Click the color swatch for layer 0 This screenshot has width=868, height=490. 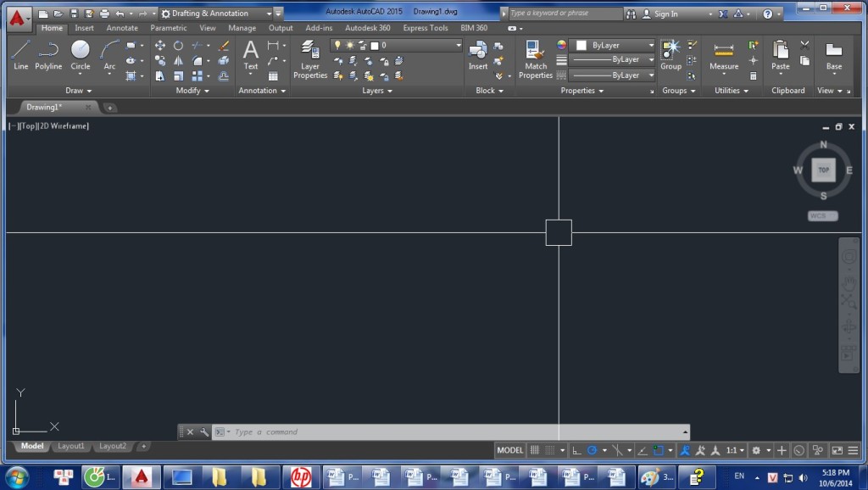point(374,45)
